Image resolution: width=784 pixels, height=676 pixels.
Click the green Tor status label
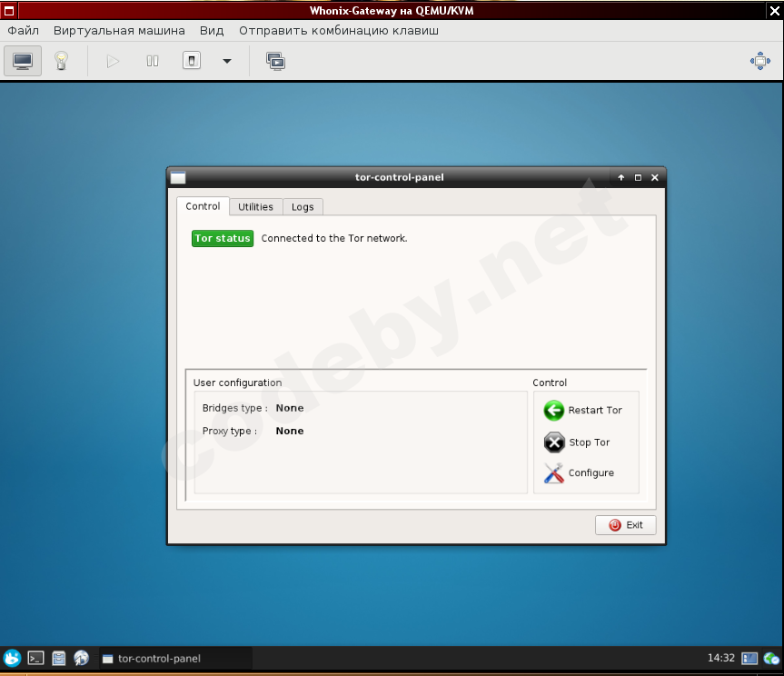[x=223, y=238]
